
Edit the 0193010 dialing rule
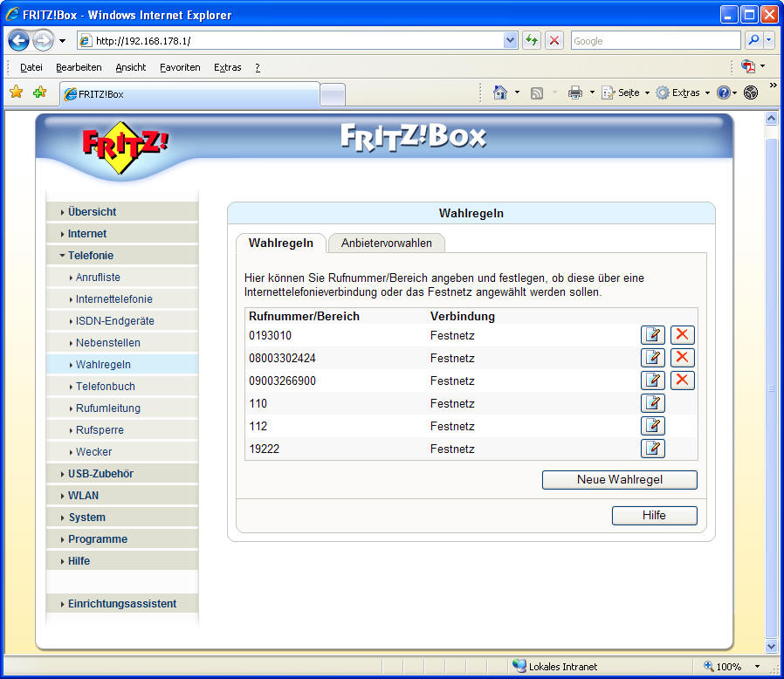tap(652, 335)
